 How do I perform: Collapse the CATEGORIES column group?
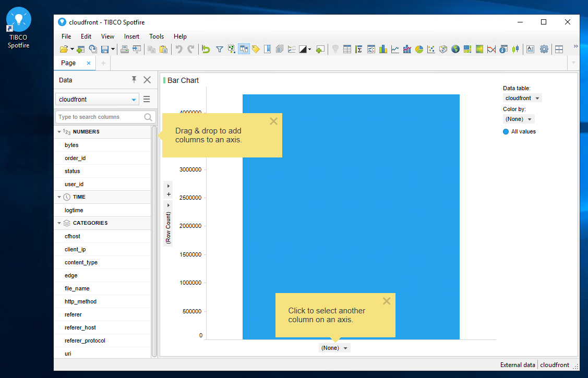tap(59, 223)
